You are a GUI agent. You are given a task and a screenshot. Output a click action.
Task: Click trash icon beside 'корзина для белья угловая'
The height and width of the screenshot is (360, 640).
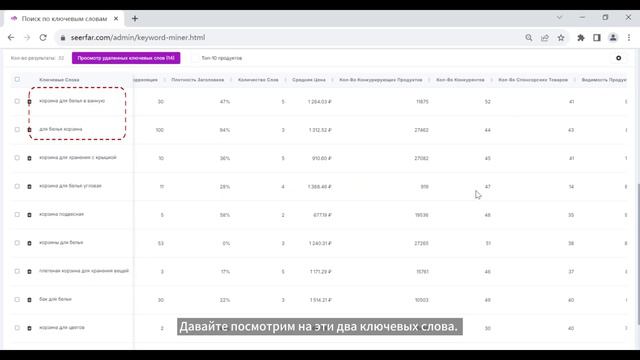coord(29,187)
